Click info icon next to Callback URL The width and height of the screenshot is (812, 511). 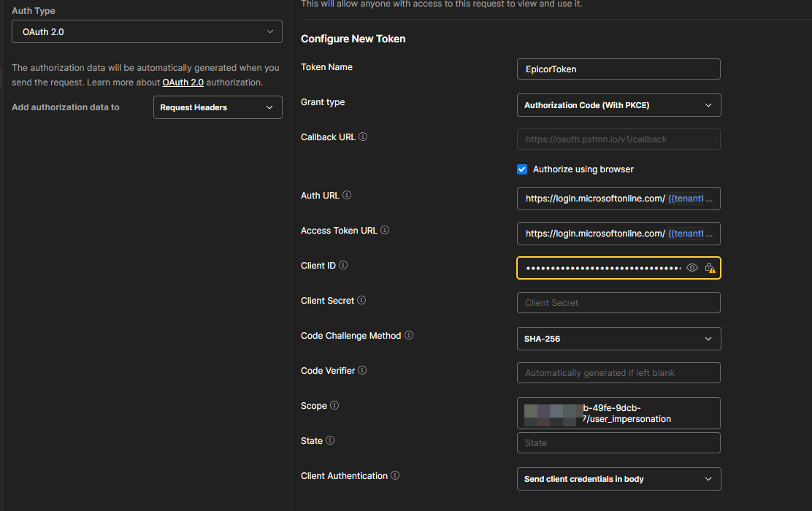tap(363, 137)
